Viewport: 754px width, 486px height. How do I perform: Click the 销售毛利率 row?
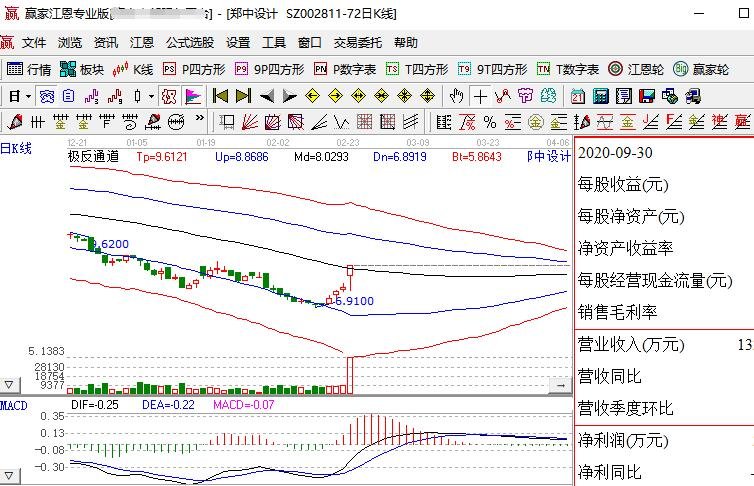665,312
